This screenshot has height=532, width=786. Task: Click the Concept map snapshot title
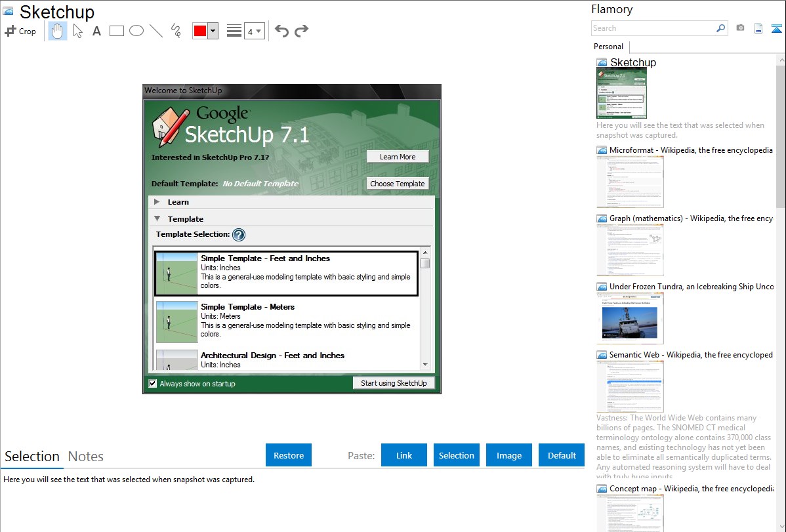[x=692, y=488]
